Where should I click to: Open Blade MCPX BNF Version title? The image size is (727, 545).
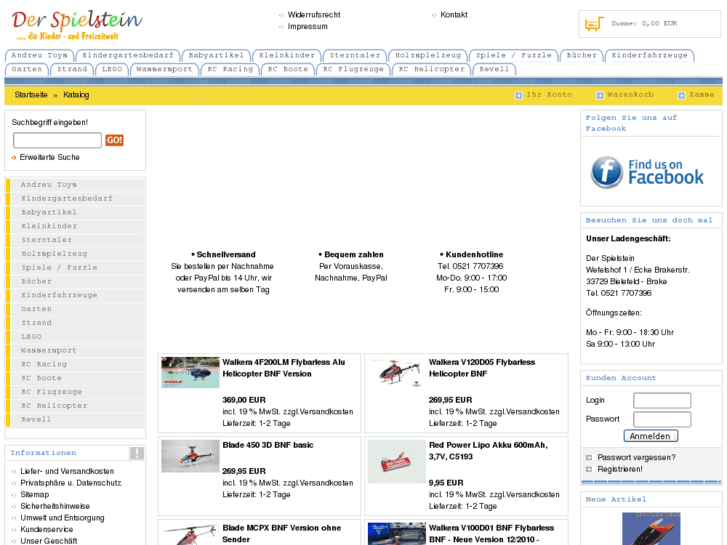pyautogui.click(x=281, y=533)
